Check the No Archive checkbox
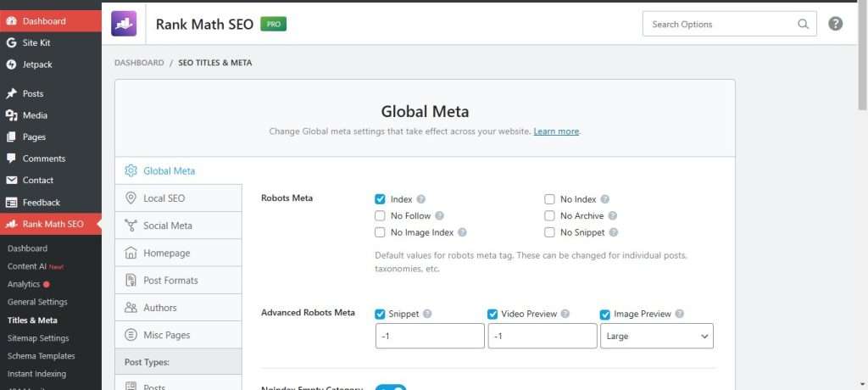Screen dimensions: 868x390 click(x=549, y=216)
